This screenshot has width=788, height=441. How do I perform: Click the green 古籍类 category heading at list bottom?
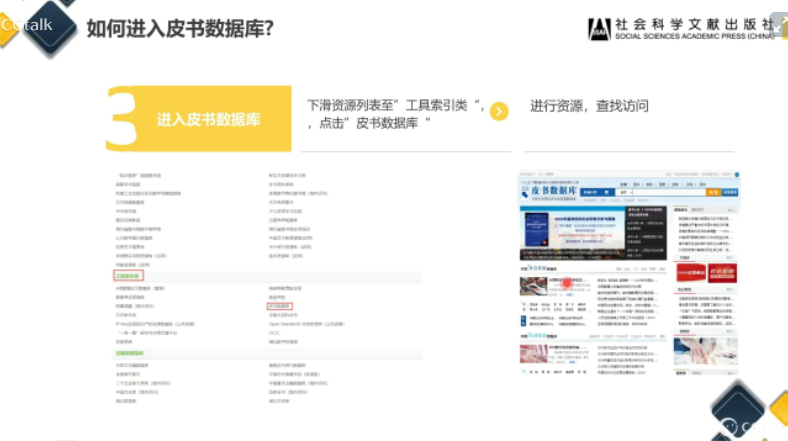pyautogui.click(x=129, y=353)
